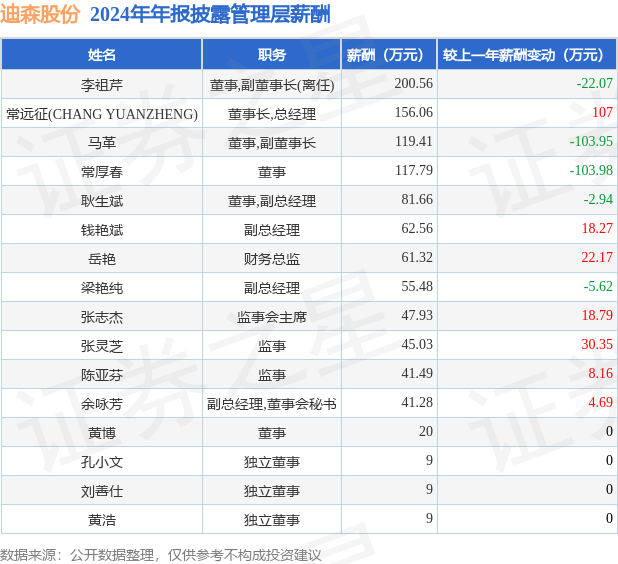Click the name 孔小文
This screenshot has width=618, height=564.
point(102,462)
